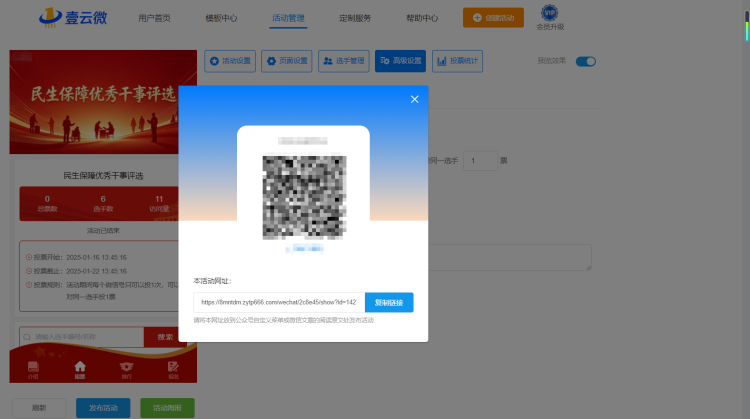Select the activity URL input field
This screenshot has width=750, height=419.
click(279, 302)
